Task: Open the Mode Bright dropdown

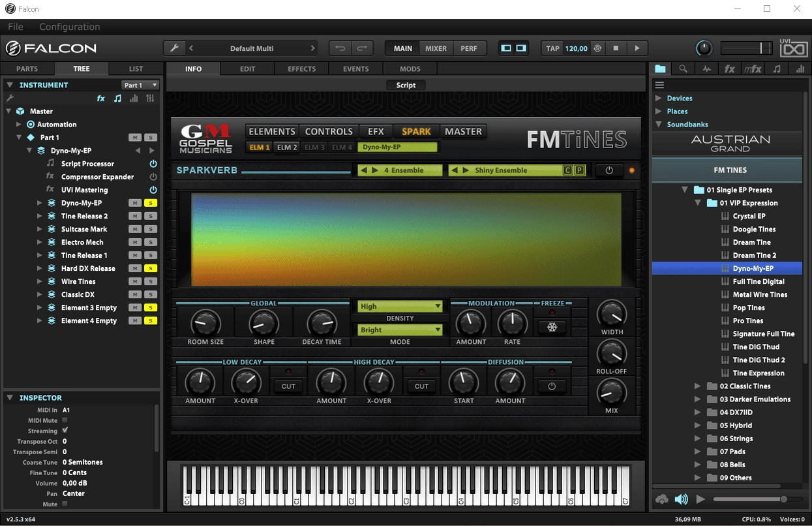Action: pos(400,330)
